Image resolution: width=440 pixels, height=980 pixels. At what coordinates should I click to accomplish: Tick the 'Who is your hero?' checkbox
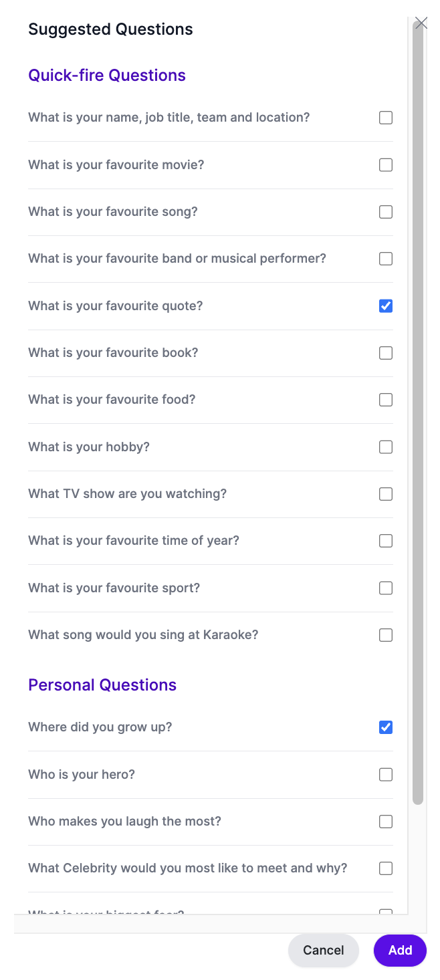pos(386,775)
